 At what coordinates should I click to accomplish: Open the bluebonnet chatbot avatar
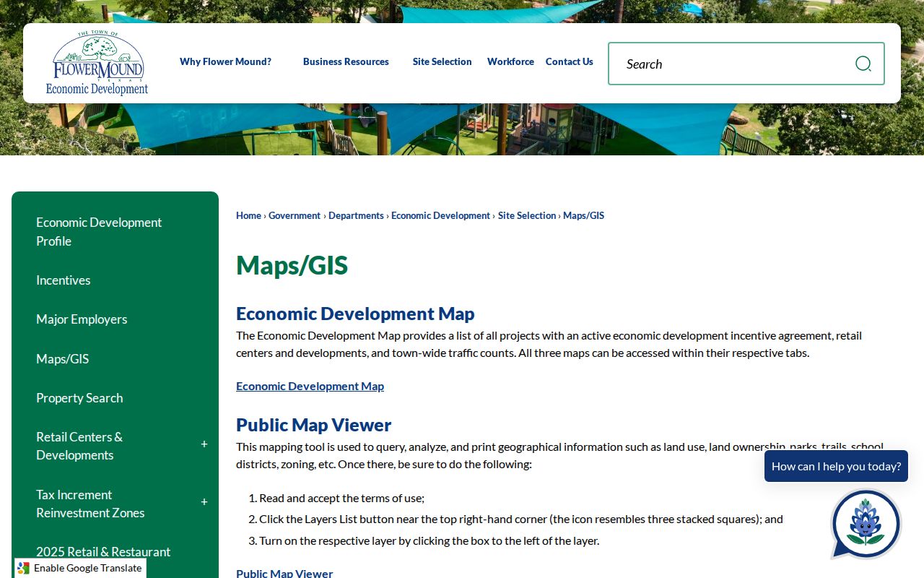pos(866,524)
